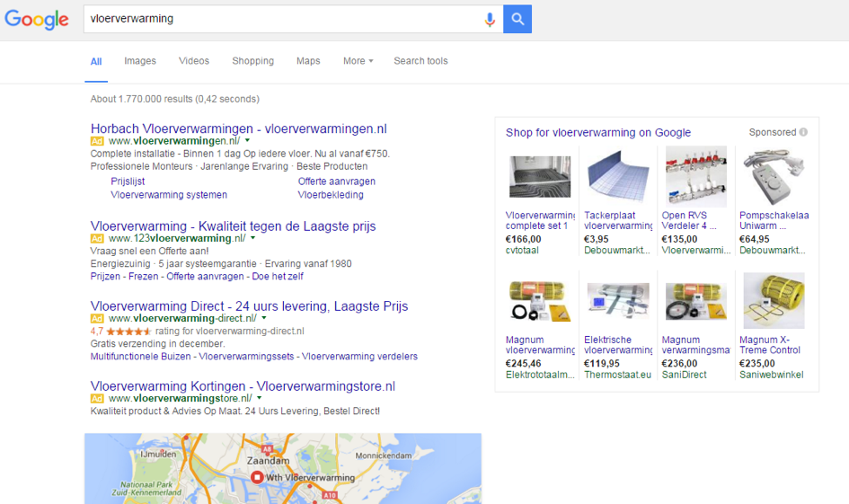Click seller name cvtotaal
The image size is (849, 504).
522,251
